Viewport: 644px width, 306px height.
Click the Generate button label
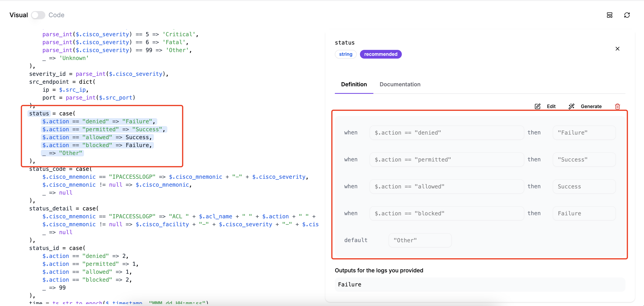pos(591,106)
